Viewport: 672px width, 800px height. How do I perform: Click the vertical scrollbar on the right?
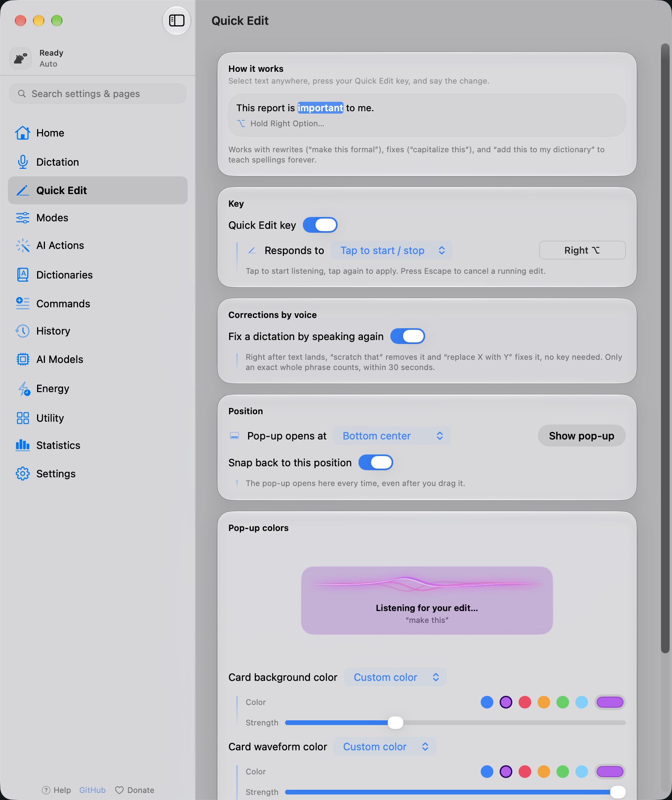coord(665,348)
